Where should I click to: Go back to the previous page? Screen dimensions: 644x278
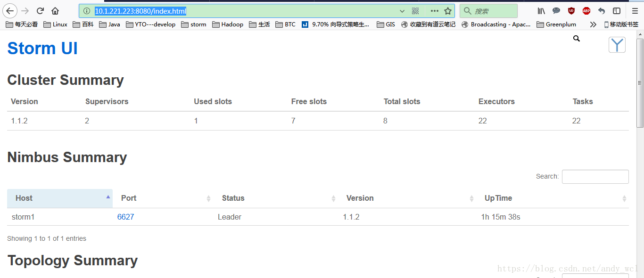pos(10,11)
